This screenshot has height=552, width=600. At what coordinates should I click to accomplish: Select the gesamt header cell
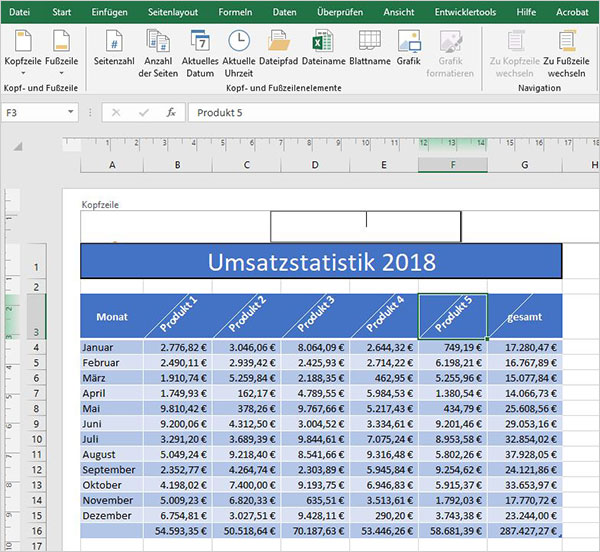point(525,316)
